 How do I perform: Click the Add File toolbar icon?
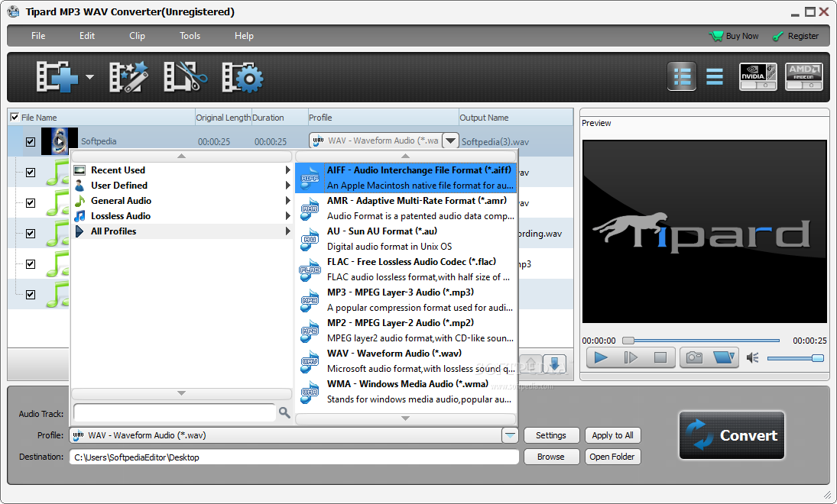point(57,77)
